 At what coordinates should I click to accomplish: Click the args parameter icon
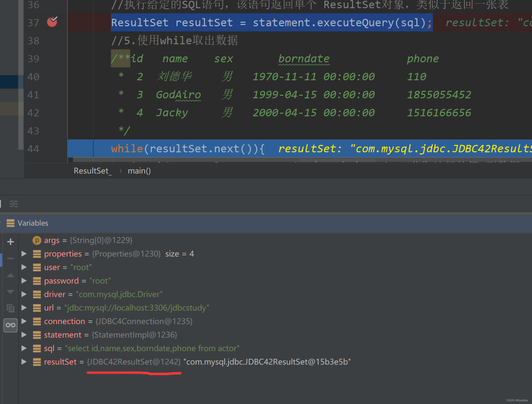coord(37,240)
